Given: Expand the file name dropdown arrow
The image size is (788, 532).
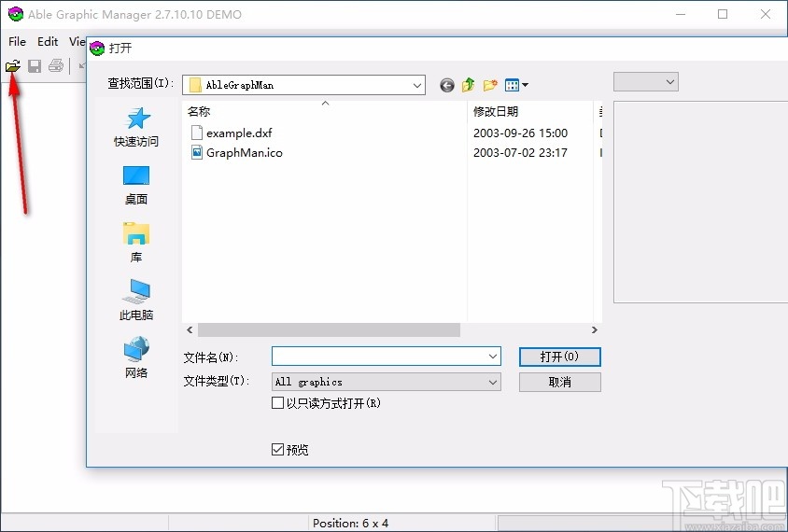Looking at the screenshot, I should point(493,357).
